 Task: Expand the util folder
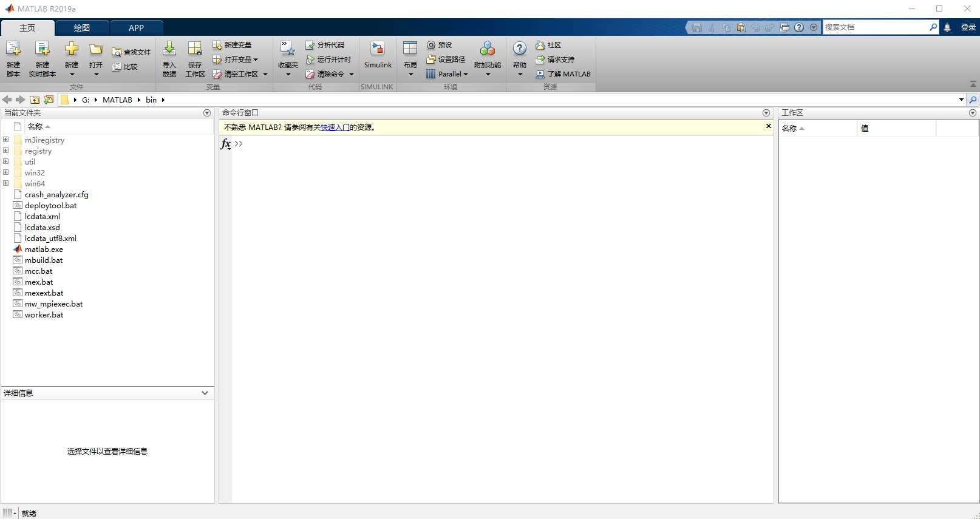6,161
